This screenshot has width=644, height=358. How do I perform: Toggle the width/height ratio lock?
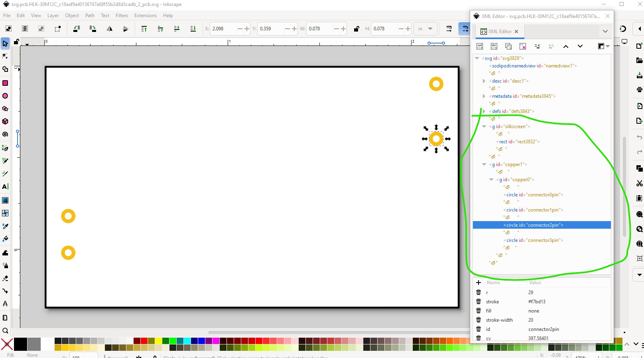point(356,29)
